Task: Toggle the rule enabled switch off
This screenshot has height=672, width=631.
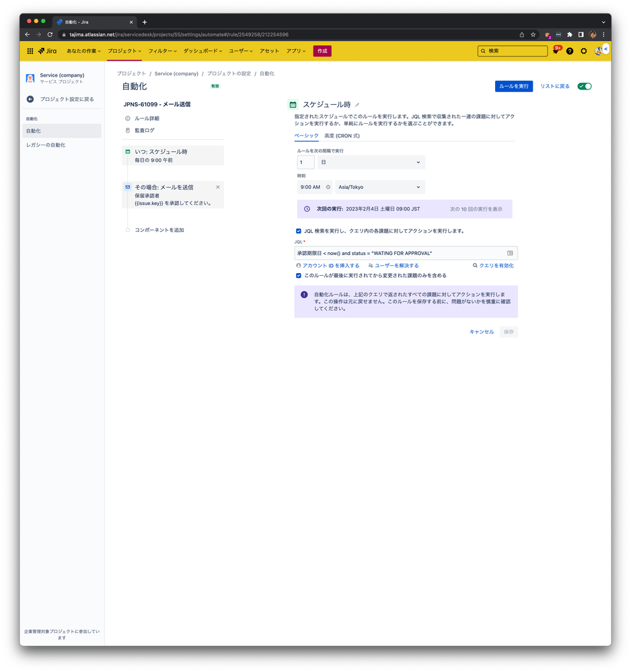Action: tap(584, 86)
